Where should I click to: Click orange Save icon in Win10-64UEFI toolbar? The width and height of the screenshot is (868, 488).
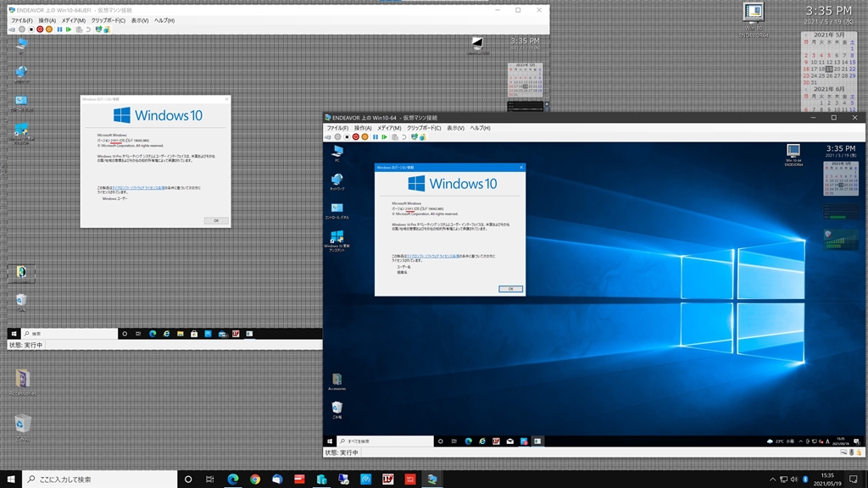(49, 30)
